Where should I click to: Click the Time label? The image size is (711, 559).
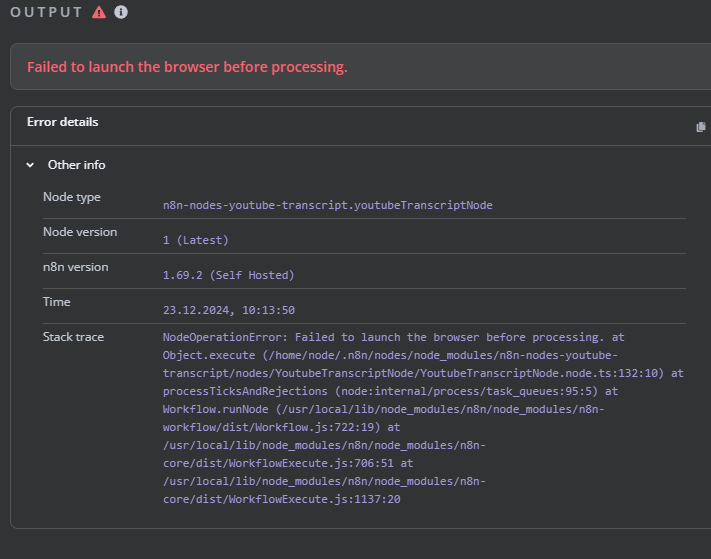(56, 302)
